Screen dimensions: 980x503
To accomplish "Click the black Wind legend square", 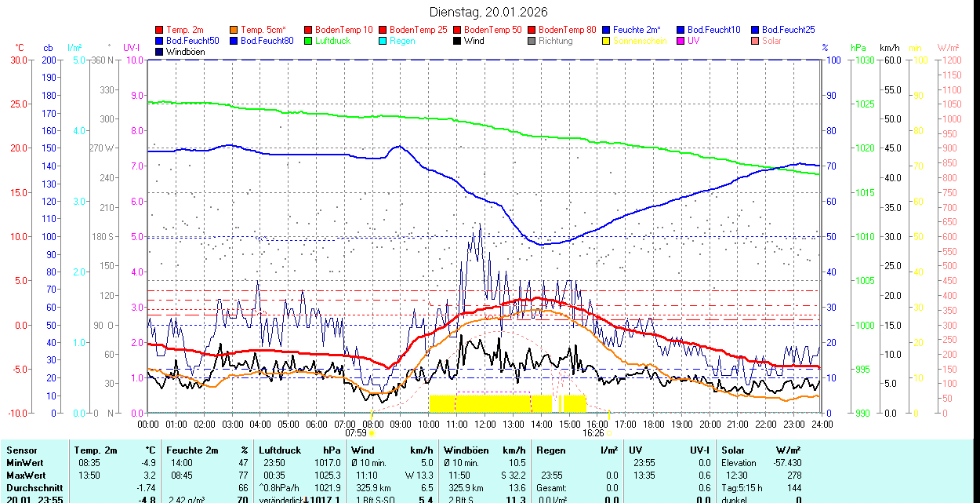I will (458, 41).
